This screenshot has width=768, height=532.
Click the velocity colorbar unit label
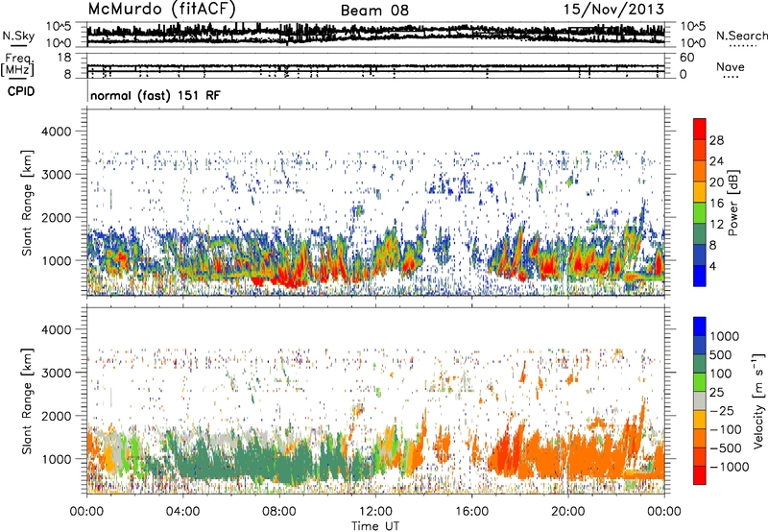pyautogui.click(x=758, y=401)
